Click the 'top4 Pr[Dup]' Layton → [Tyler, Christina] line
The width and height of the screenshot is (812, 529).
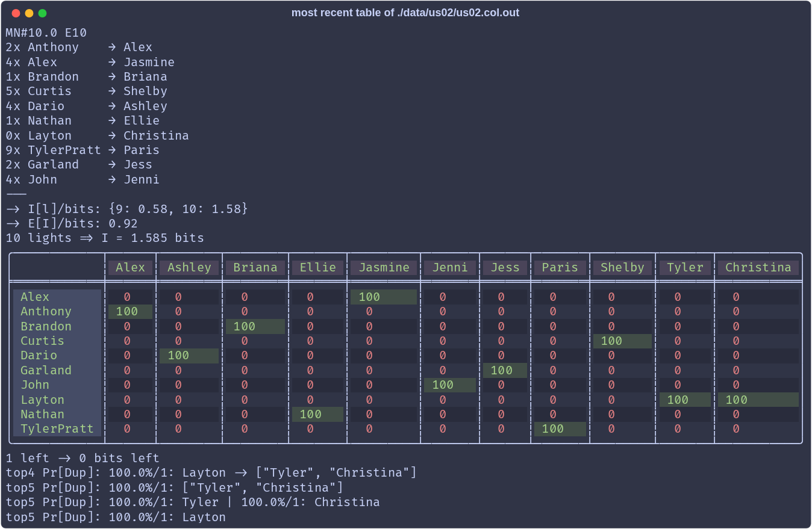pyautogui.click(x=211, y=472)
